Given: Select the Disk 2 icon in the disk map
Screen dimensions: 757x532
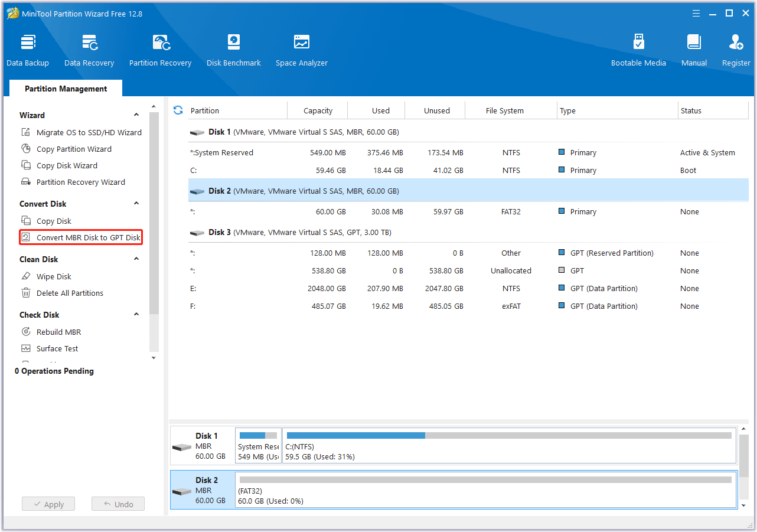Looking at the screenshot, I should coord(182,491).
